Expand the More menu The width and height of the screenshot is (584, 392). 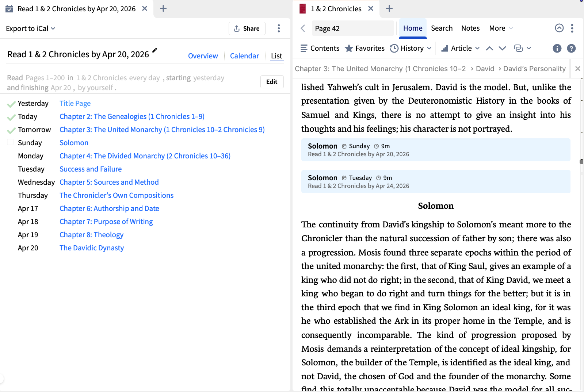tap(501, 28)
